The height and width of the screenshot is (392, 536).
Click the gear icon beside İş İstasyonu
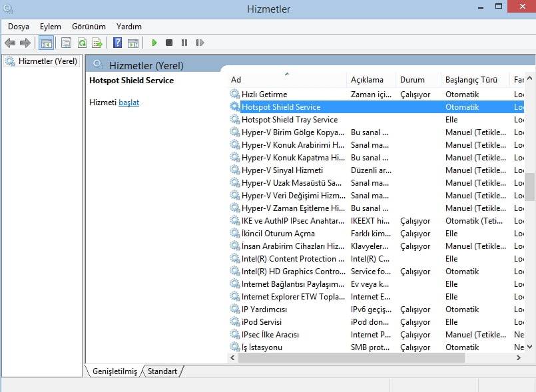234,347
